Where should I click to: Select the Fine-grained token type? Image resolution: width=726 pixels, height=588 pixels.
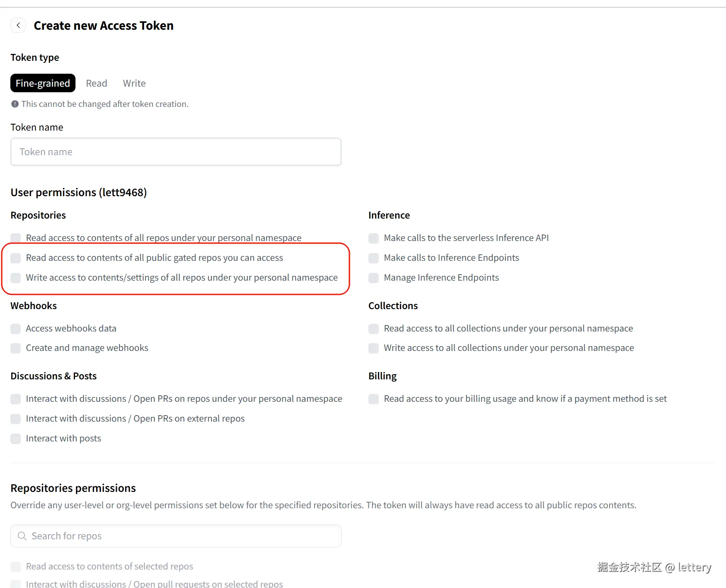tap(43, 83)
